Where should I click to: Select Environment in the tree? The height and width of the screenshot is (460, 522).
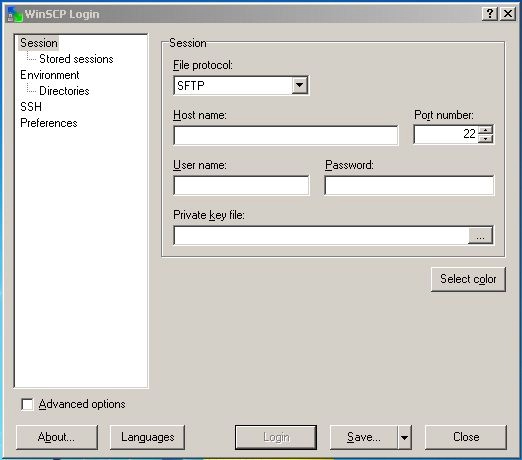[x=50, y=75]
